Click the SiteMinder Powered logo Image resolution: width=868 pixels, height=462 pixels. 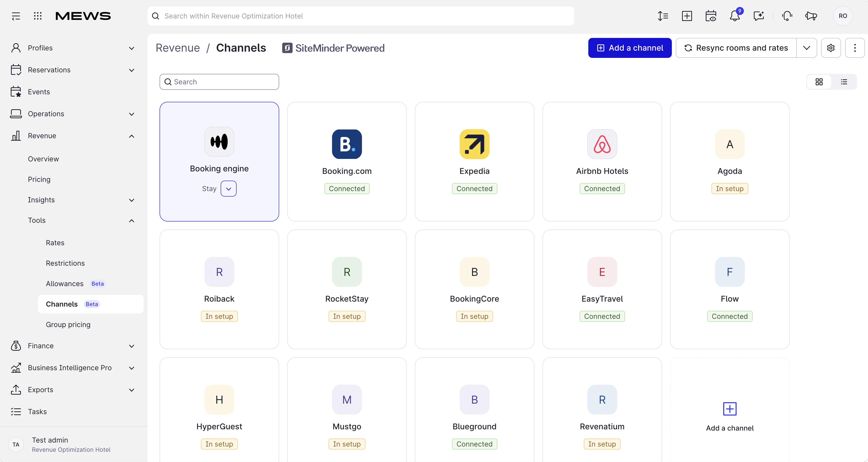[x=333, y=48]
